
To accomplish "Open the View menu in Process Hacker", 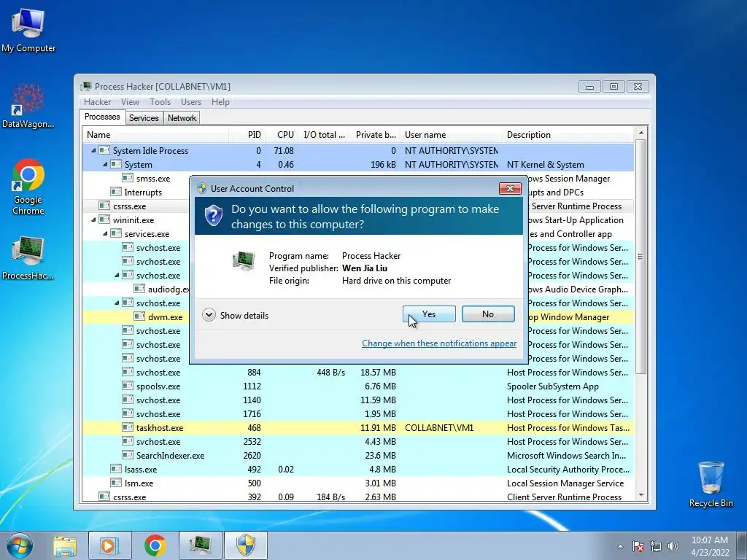I will tap(130, 102).
